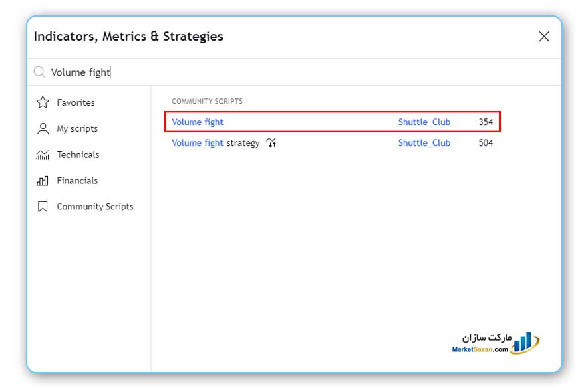This screenshot has width=588, height=388.
Task: Click the search field containing Volume fight
Action: (267, 72)
